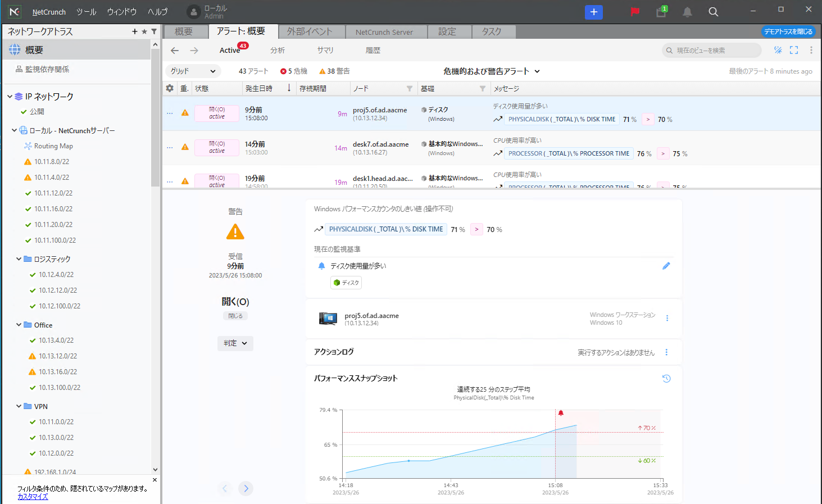Screen dimensions: 822x504
Task: Collapse the IP ネットワーク tree node
Action: click(10, 97)
